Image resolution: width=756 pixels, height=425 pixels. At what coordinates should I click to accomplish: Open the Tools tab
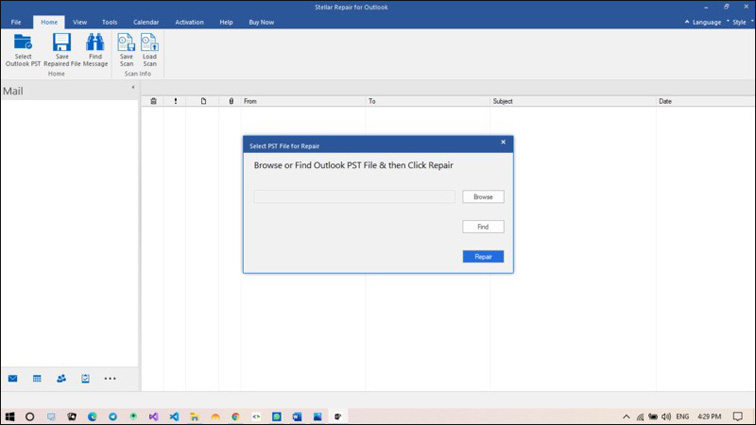coord(109,22)
